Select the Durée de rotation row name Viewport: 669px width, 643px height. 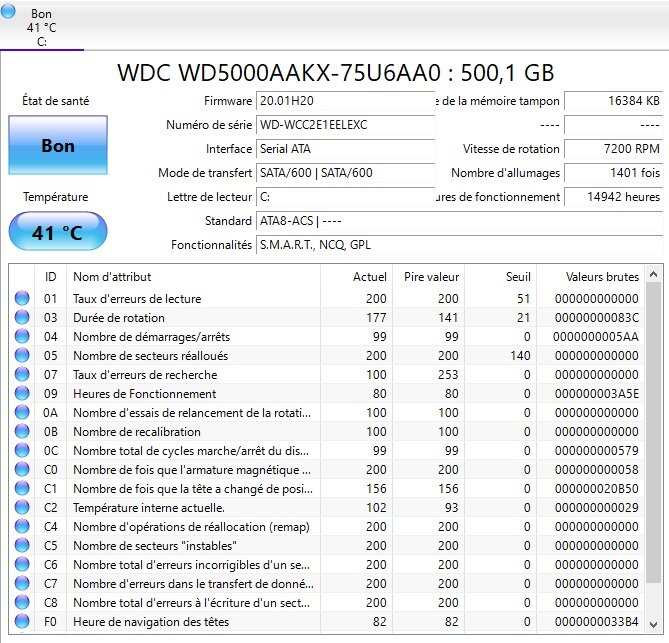point(119,317)
